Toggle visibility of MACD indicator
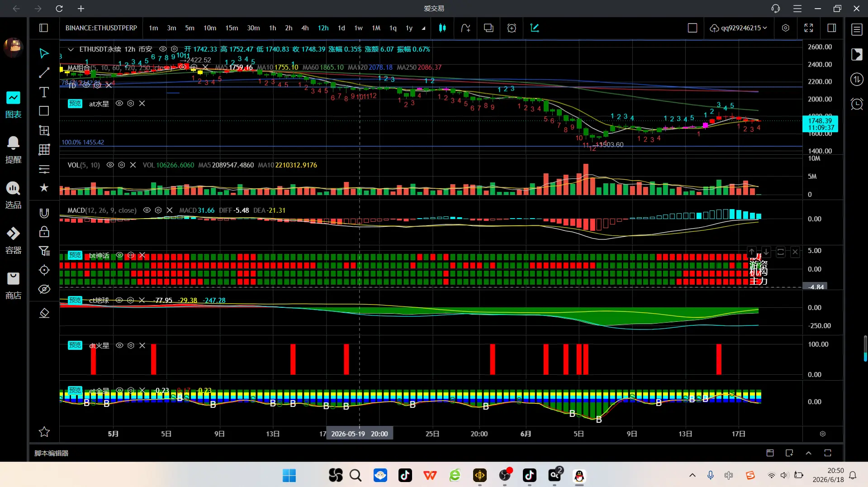868x487 pixels. pyautogui.click(x=147, y=210)
